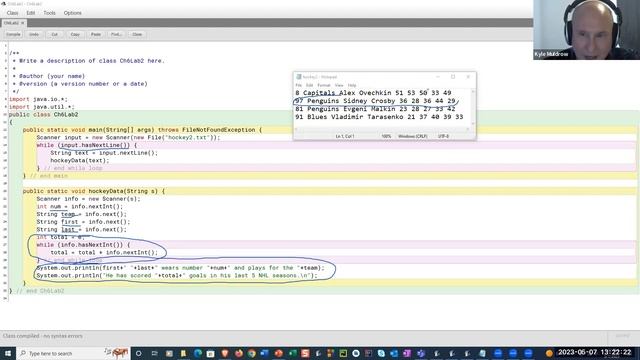Open Task View on the taskbar
This screenshot has height=360, width=640.
pos(154,353)
